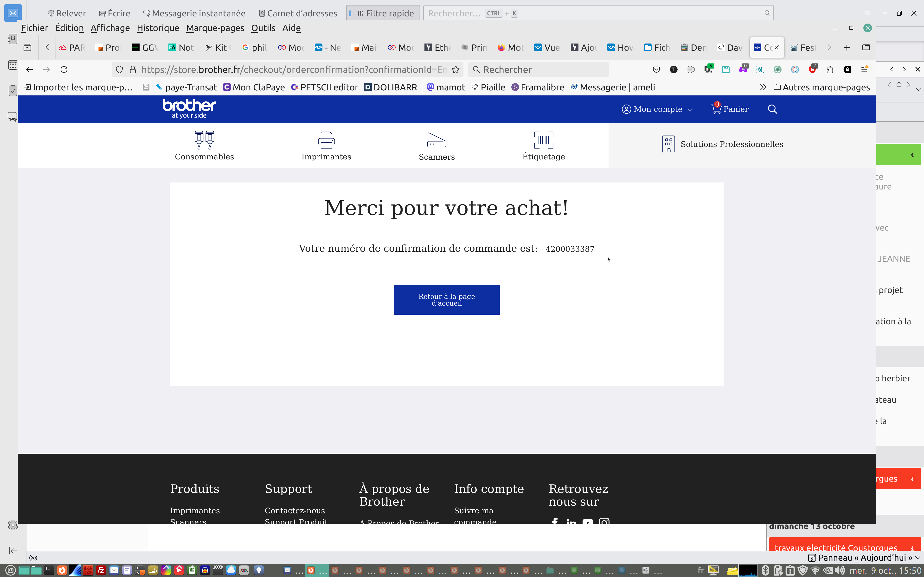Click the Étiquetage barcode icon
Viewport: 924px width, 577px height.
543,140
